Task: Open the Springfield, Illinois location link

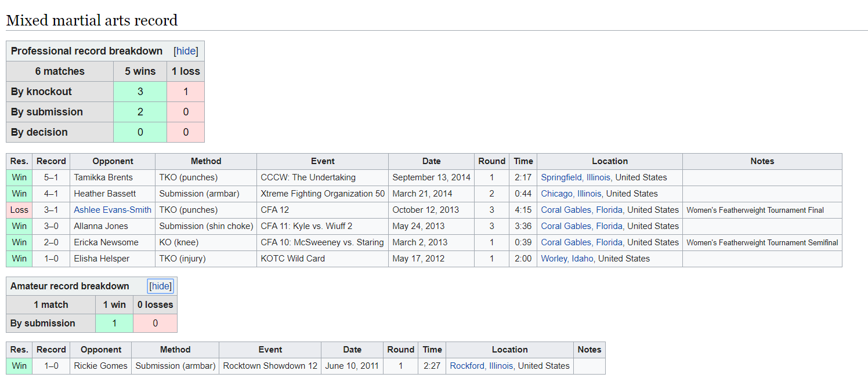Action: (577, 177)
